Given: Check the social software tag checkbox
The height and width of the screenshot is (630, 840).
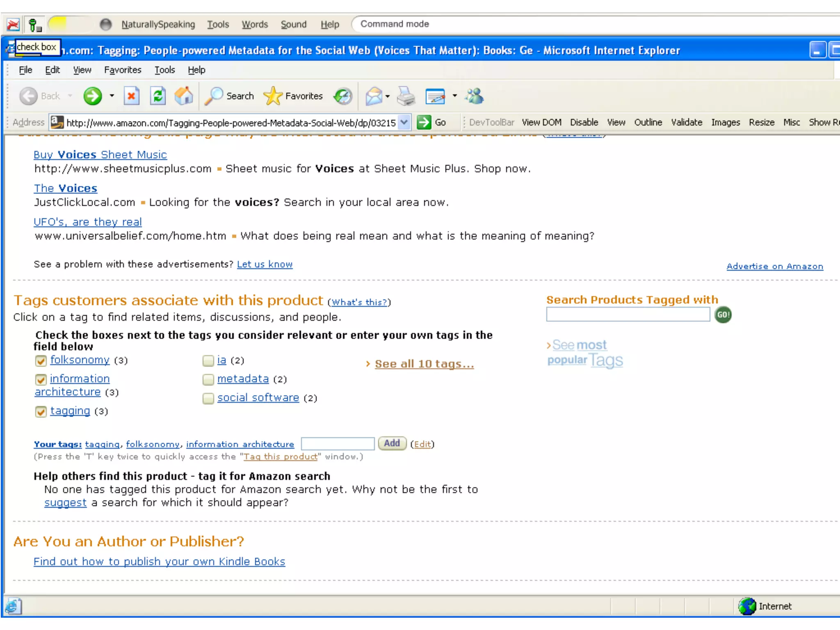Looking at the screenshot, I should point(208,398).
